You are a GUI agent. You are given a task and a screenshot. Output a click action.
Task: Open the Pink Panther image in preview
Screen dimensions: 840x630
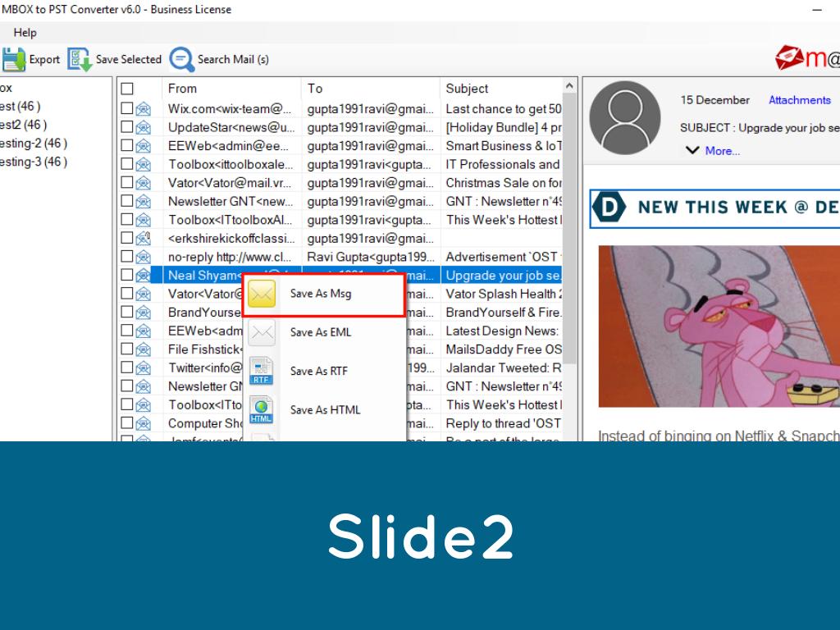click(x=719, y=326)
